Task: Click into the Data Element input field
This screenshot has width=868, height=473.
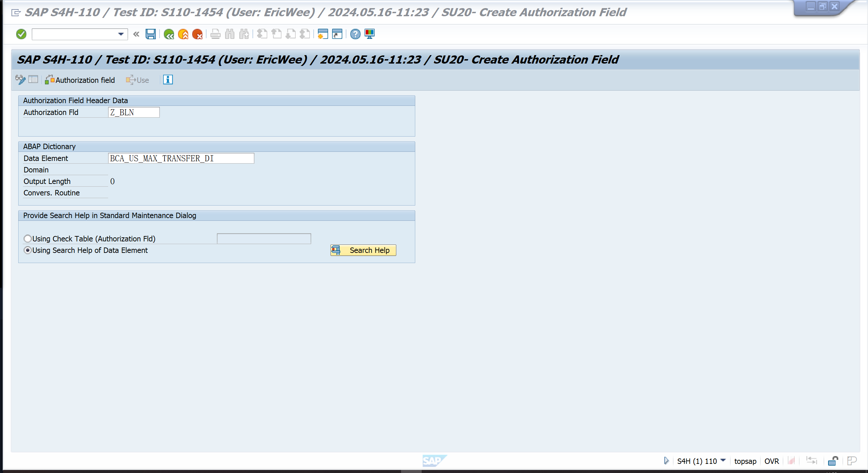Action: point(181,158)
